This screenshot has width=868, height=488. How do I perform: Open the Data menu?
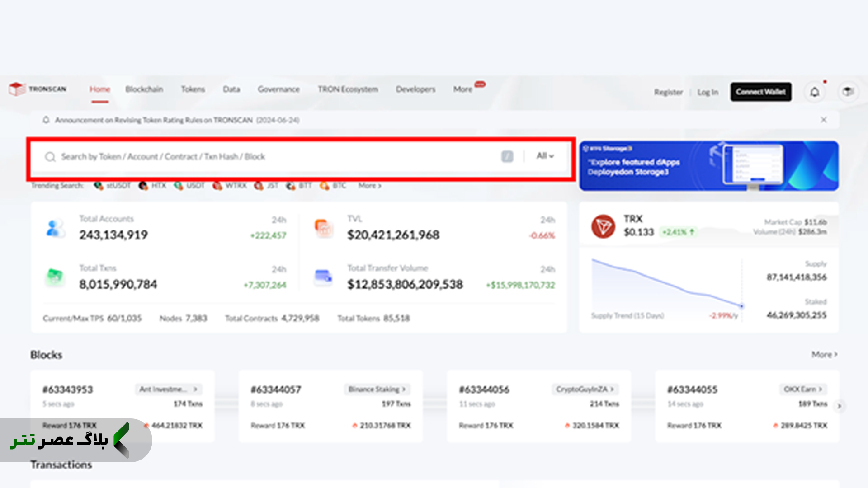(x=231, y=89)
